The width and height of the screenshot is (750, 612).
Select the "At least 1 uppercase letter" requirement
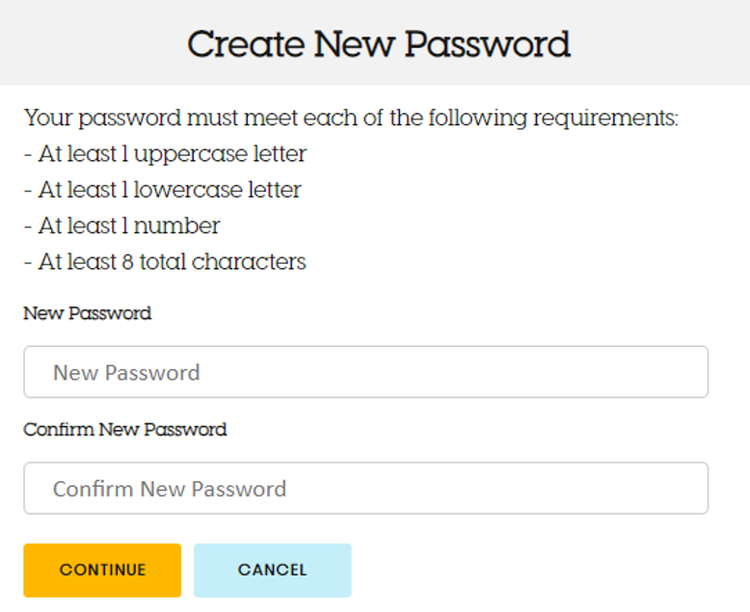point(165,154)
